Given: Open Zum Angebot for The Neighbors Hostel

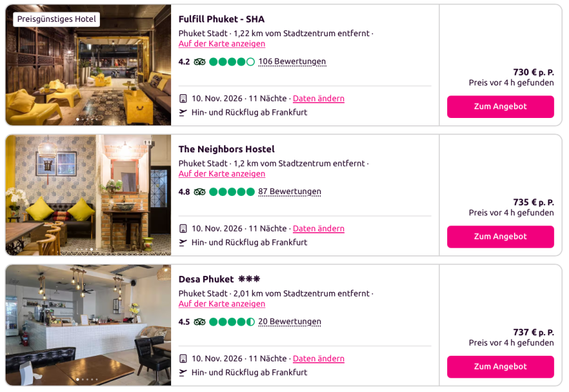Looking at the screenshot, I should (500, 237).
